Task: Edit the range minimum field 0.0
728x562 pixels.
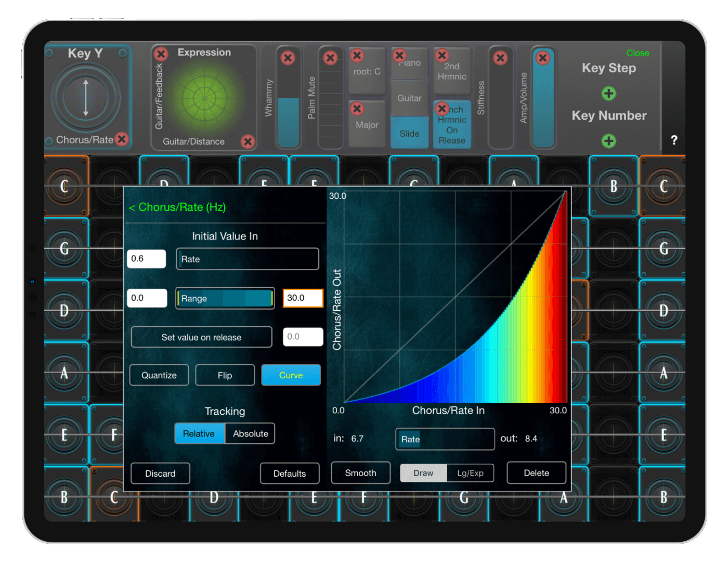Action: [x=147, y=298]
